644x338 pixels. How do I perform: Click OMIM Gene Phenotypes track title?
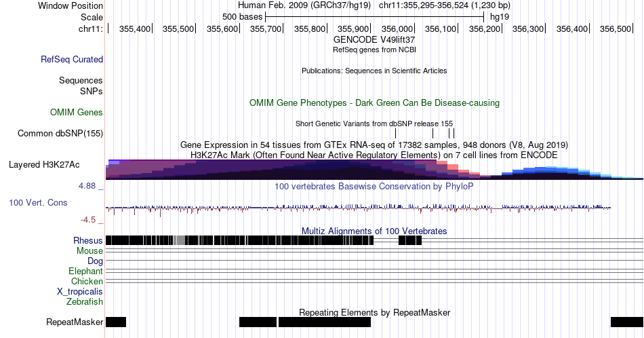375,102
